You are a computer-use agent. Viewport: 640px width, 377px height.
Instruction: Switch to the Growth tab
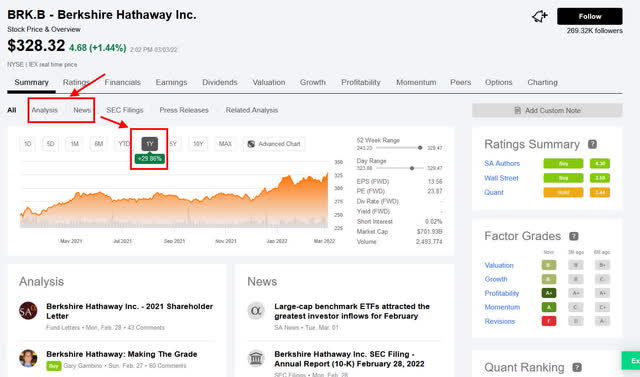[313, 82]
